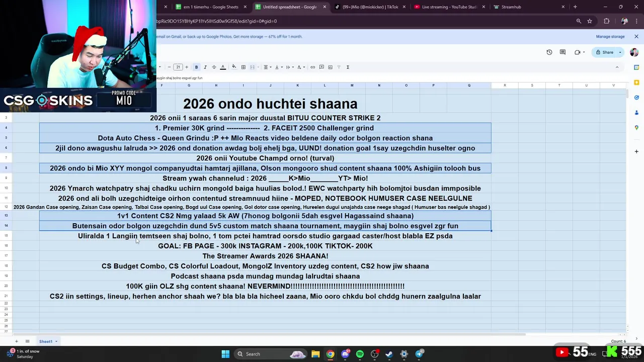The height and width of the screenshot is (362, 644).
Task: Click the insert comment icon
Action: pos(321,67)
